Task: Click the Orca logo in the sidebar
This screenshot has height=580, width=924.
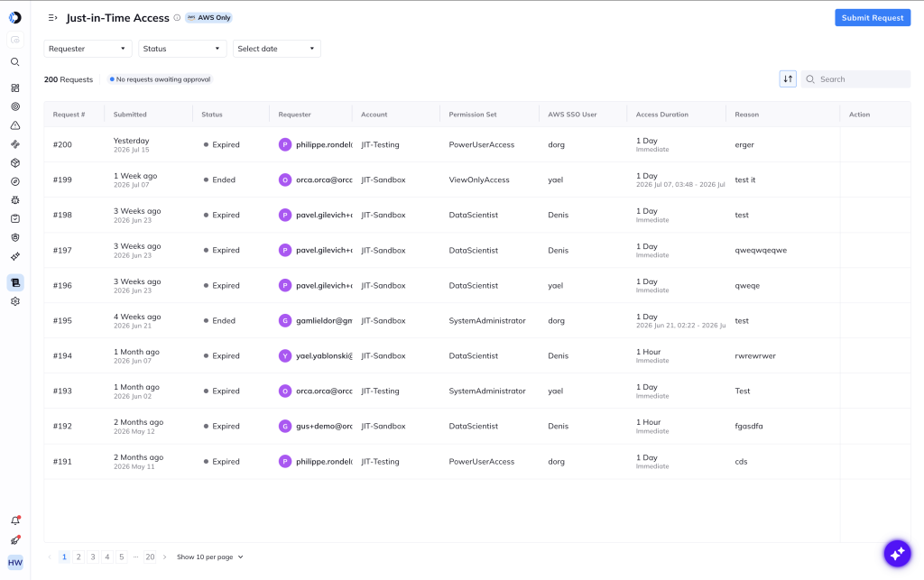Action: coord(15,18)
